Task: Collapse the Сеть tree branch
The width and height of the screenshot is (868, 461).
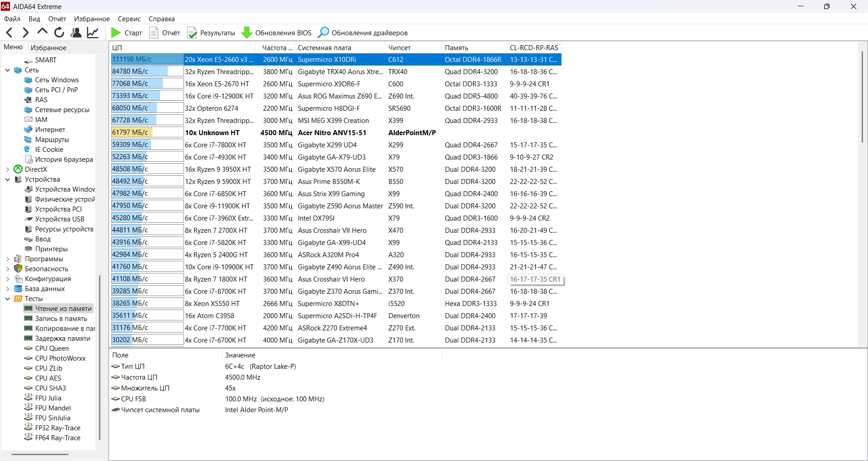Action: pyautogui.click(x=8, y=70)
